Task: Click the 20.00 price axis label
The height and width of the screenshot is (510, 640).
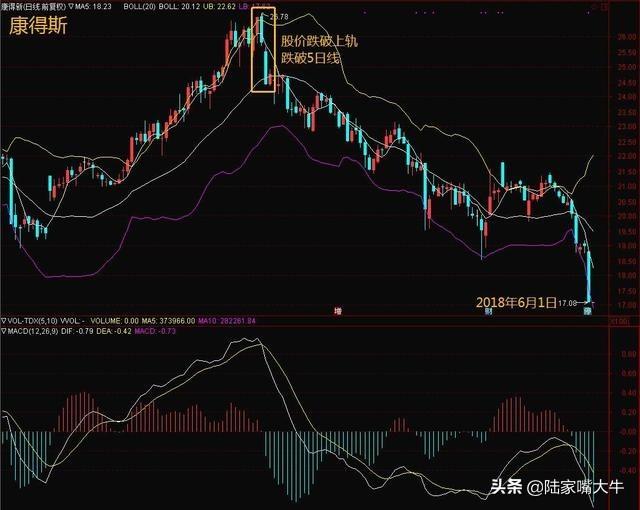Action: pyautogui.click(x=623, y=216)
